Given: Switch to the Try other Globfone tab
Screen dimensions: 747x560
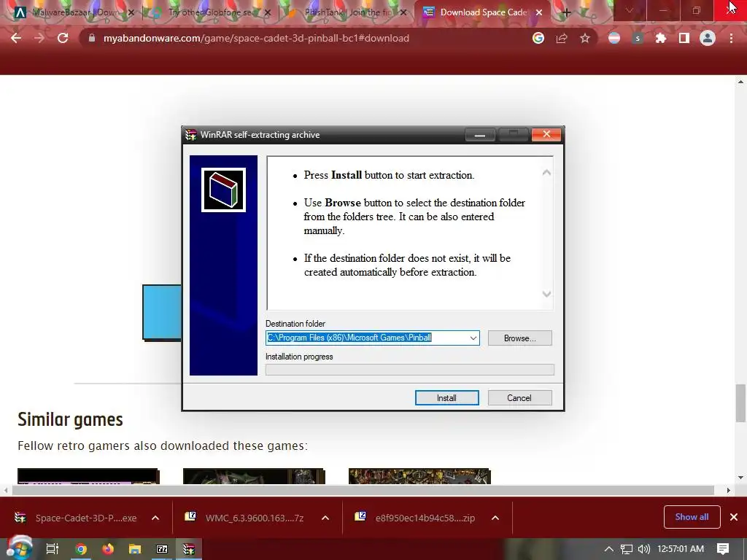Looking at the screenshot, I should pyautogui.click(x=209, y=12).
